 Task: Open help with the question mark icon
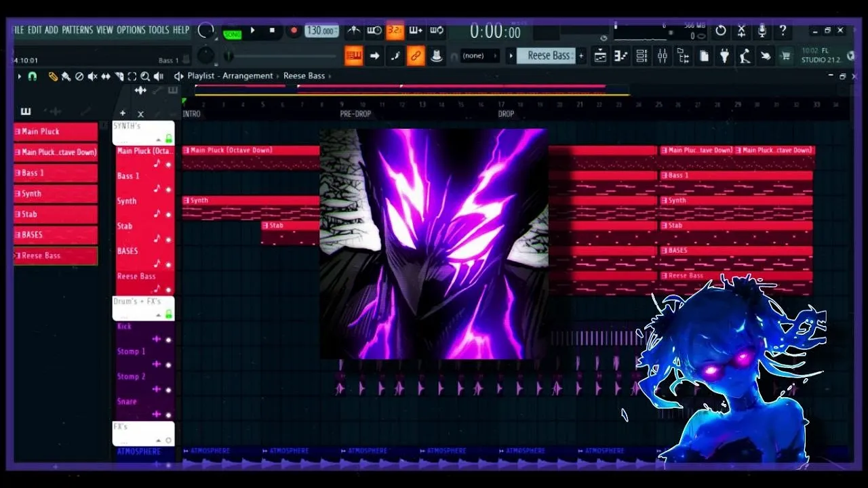[783, 30]
